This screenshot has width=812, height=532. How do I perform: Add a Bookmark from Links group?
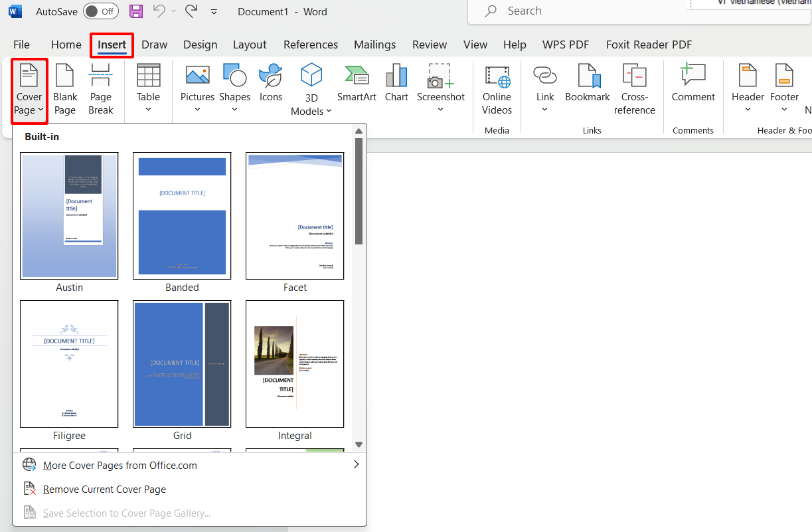pyautogui.click(x=588, y=84)
